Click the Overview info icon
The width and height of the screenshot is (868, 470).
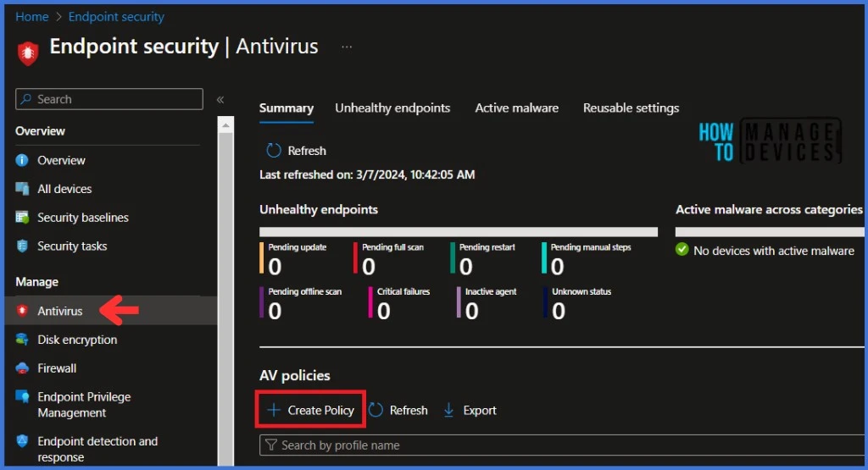(x=22, y=160)
